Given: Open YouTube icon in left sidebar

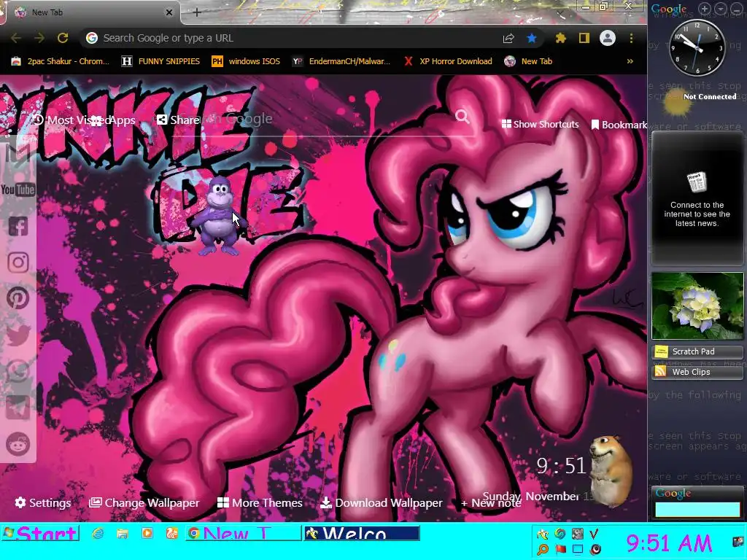Looking at the screenshot, I should click(x=18, y=190).
